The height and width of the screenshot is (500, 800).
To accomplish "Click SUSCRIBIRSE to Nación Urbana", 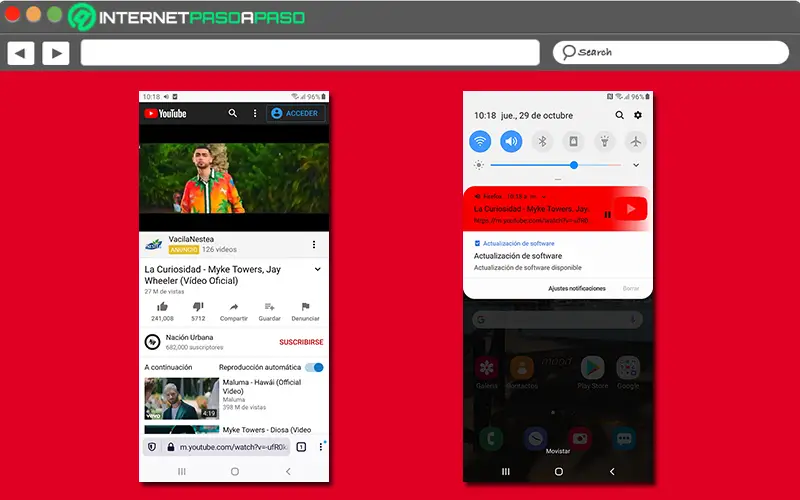I will (301, 342).
